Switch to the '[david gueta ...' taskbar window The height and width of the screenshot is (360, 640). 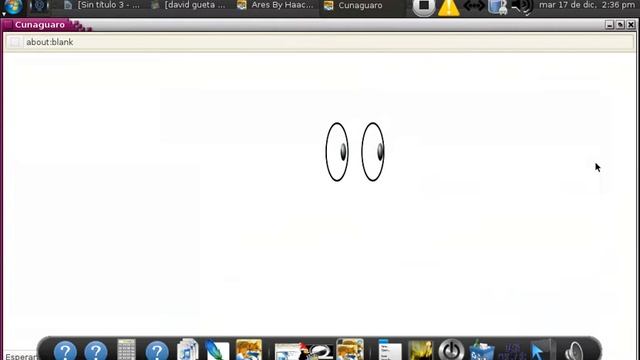(x=188, y=5)
